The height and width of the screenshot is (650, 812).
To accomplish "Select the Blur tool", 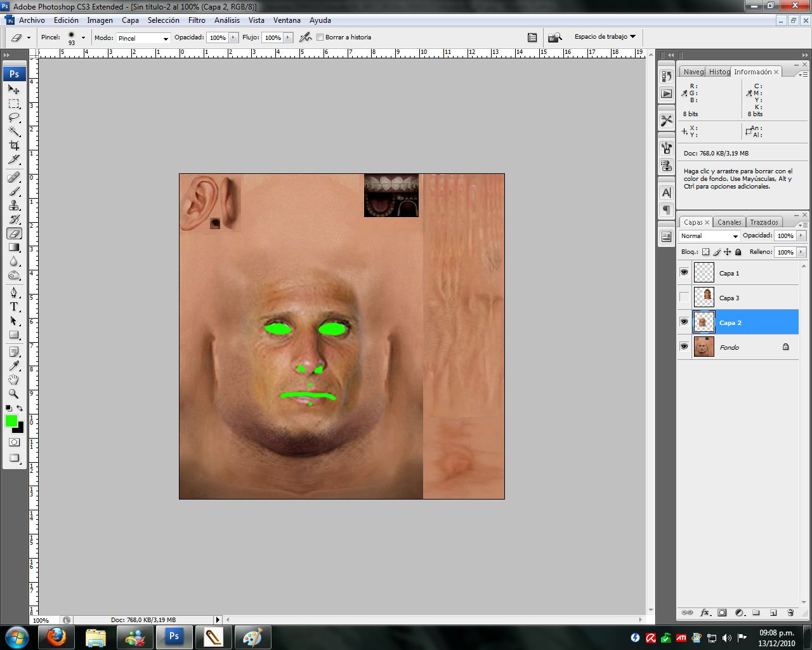I will pos(14,261).
